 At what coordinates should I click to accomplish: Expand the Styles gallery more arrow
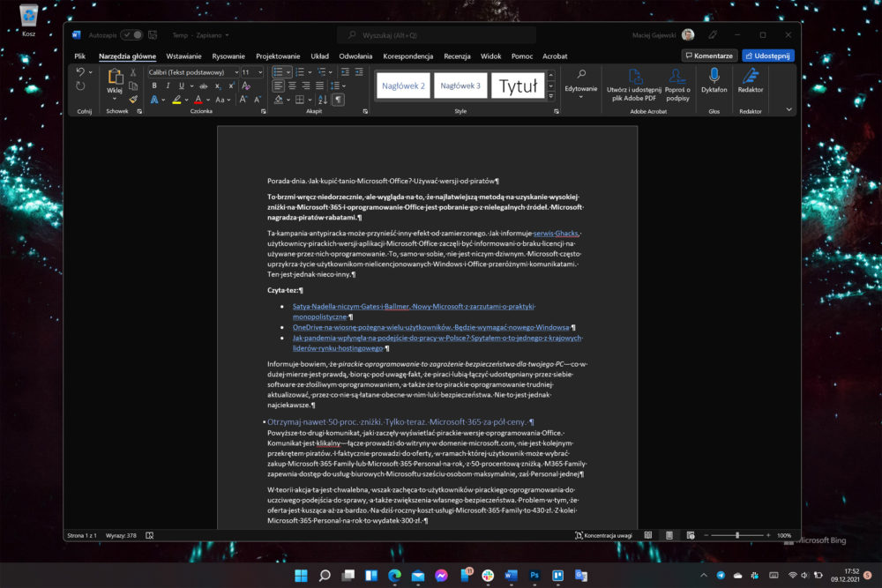point(551,96)
